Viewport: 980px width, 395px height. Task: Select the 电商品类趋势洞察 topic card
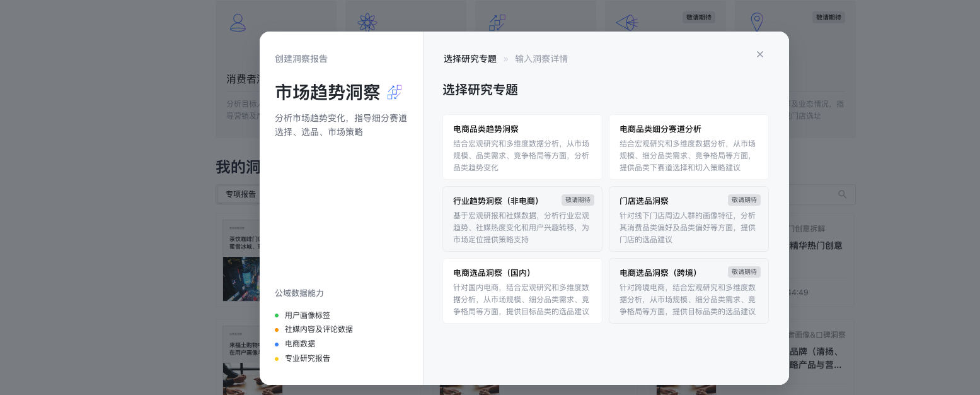522,147
